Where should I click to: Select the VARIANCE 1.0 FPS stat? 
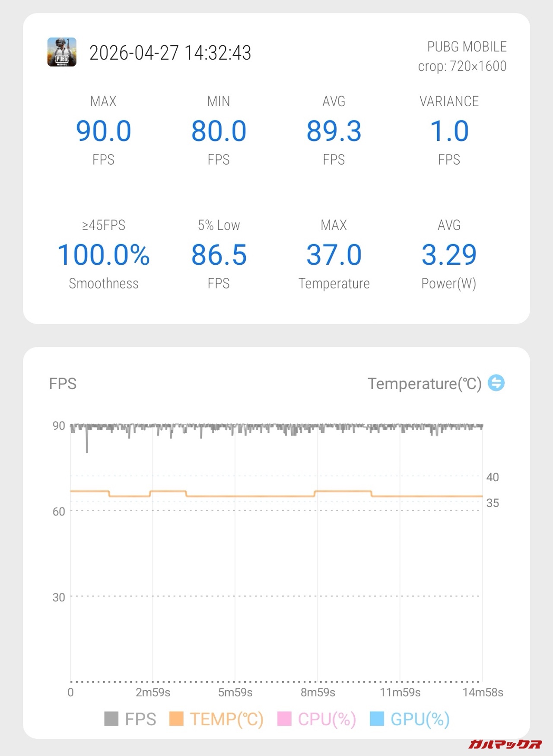point(449,131)
